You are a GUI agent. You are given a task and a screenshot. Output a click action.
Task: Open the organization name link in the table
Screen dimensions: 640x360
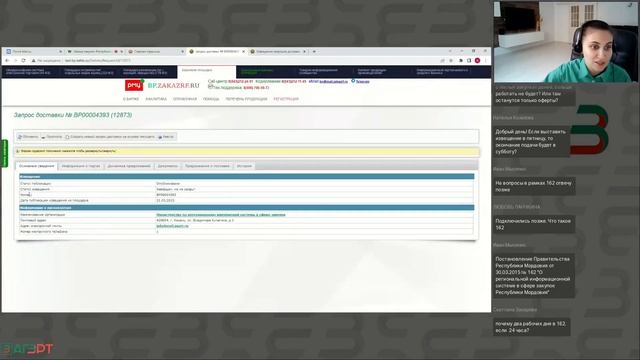coord(221,215)
